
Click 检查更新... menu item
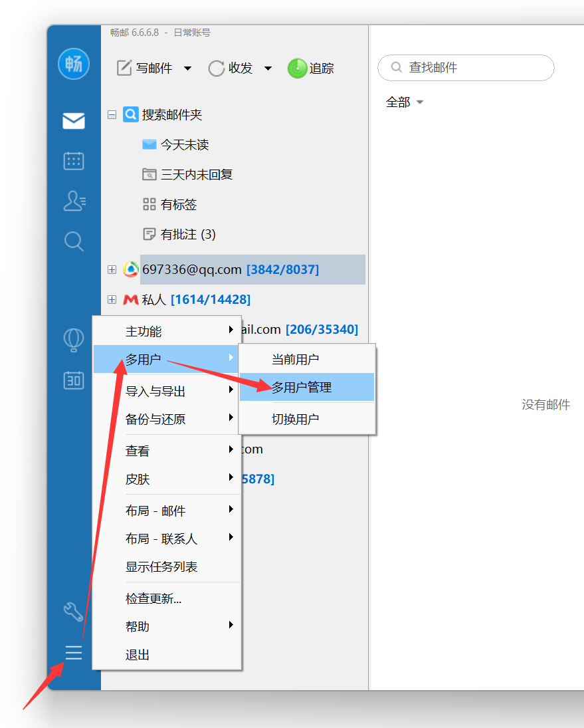[167, 598]
